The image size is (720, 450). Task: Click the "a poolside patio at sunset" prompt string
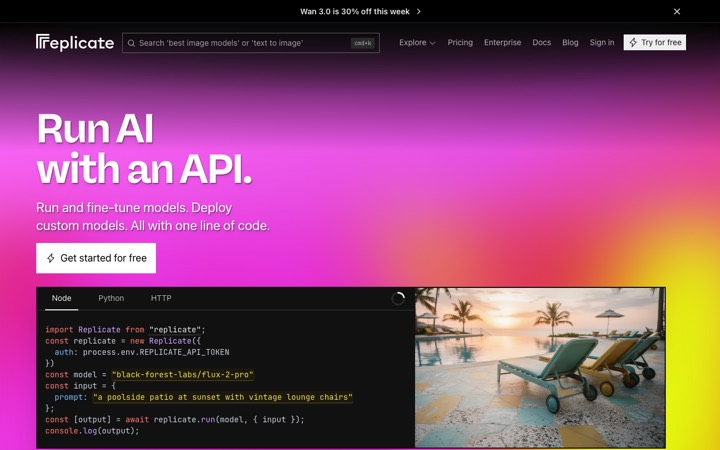[x=223, y=397]
